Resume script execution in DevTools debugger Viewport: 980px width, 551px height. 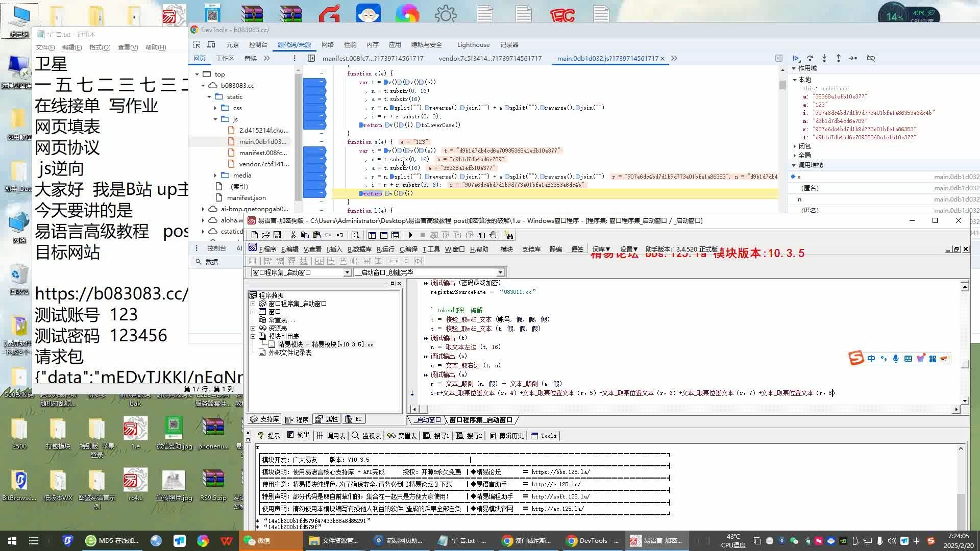point(796,59)
